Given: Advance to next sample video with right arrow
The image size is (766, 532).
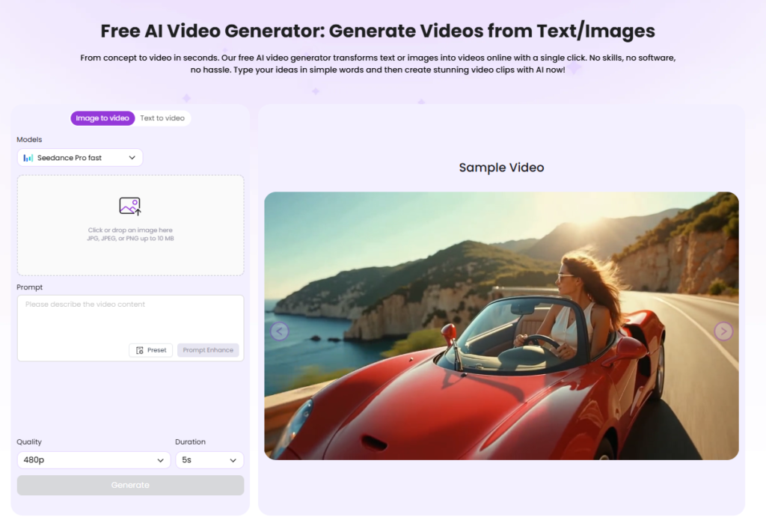Looking at the screenshot, I should (723, 331).
